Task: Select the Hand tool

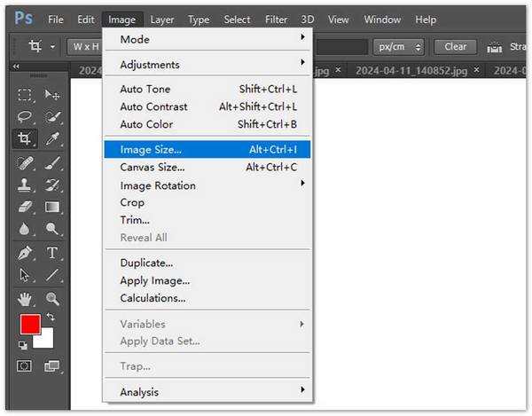Action: (25, 299)
